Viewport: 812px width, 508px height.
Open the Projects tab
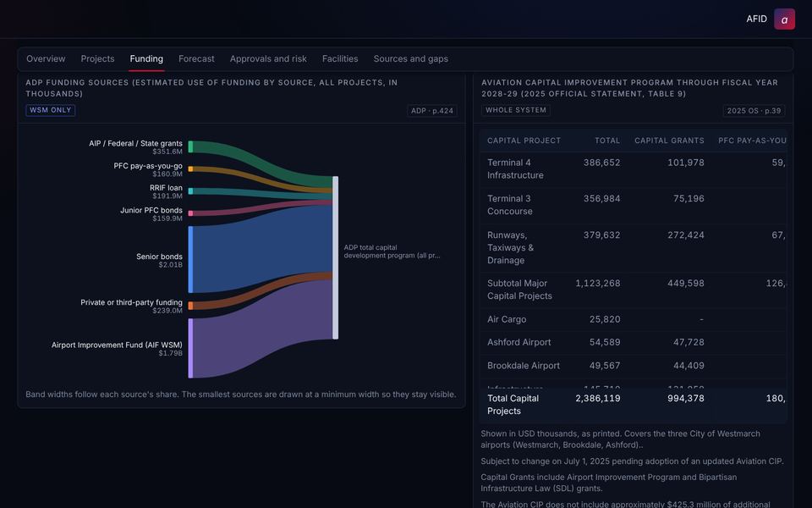pyautogui.click(x=97, y=59)
